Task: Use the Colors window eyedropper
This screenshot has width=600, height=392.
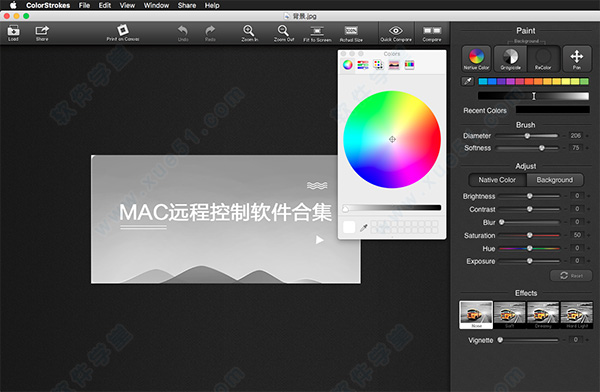Action: 364,227
